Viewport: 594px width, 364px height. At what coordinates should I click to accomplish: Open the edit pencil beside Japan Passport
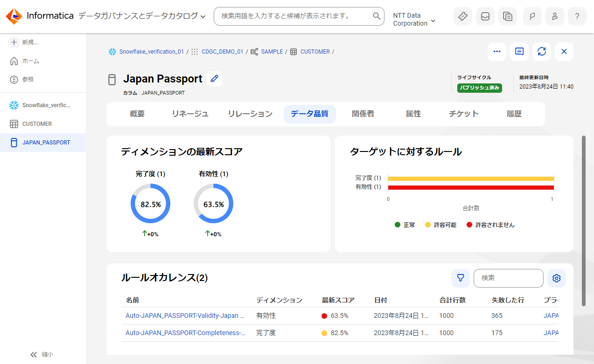(x=214, y=78)
